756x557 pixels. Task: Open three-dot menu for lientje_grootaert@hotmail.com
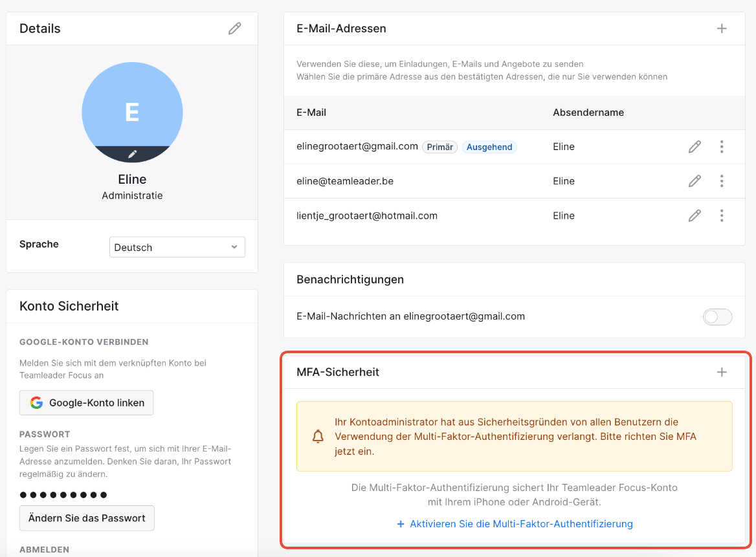tap(722, 216)
